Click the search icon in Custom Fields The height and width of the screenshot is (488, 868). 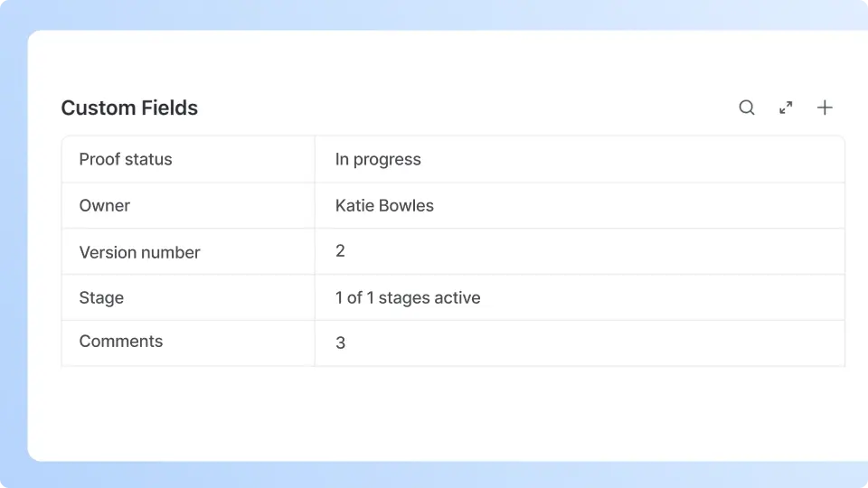[x=747, y=108]
